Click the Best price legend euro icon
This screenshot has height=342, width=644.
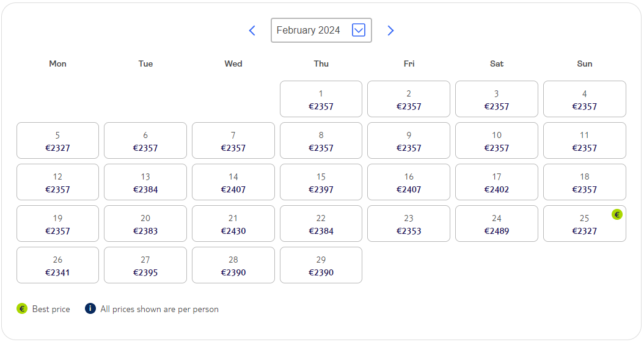pos(22,308)
